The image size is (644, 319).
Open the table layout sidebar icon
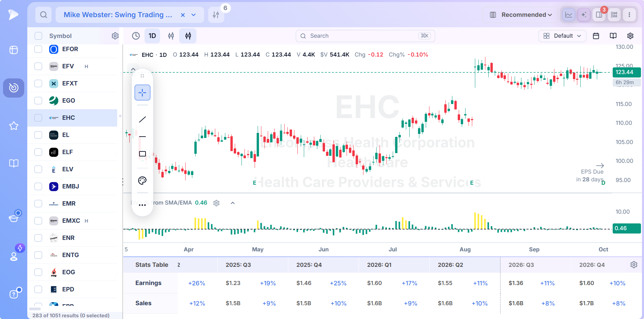[x=14, y=50]
